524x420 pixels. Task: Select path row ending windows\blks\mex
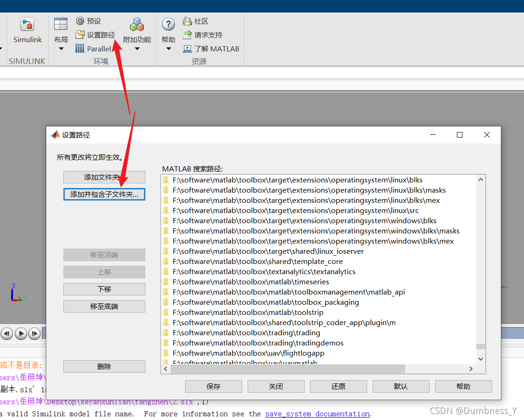[x=319, y=241]
